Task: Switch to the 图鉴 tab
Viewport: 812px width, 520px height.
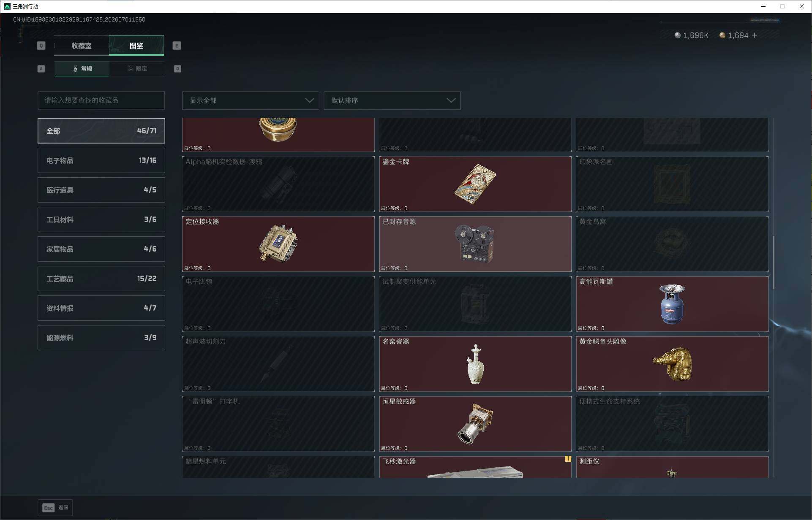Action: tap(136, 46)
